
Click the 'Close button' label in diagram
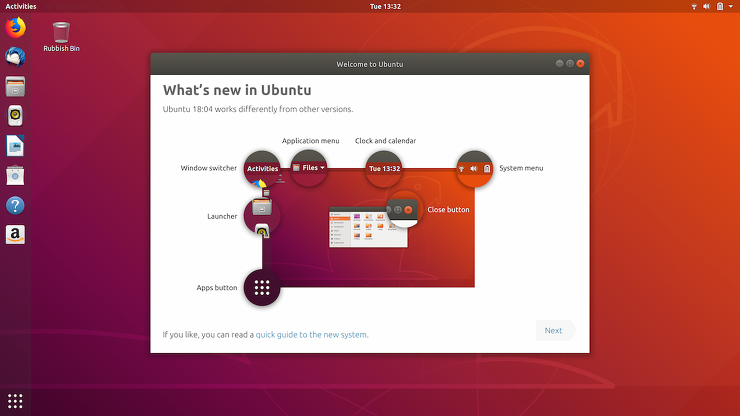[448, 210]
